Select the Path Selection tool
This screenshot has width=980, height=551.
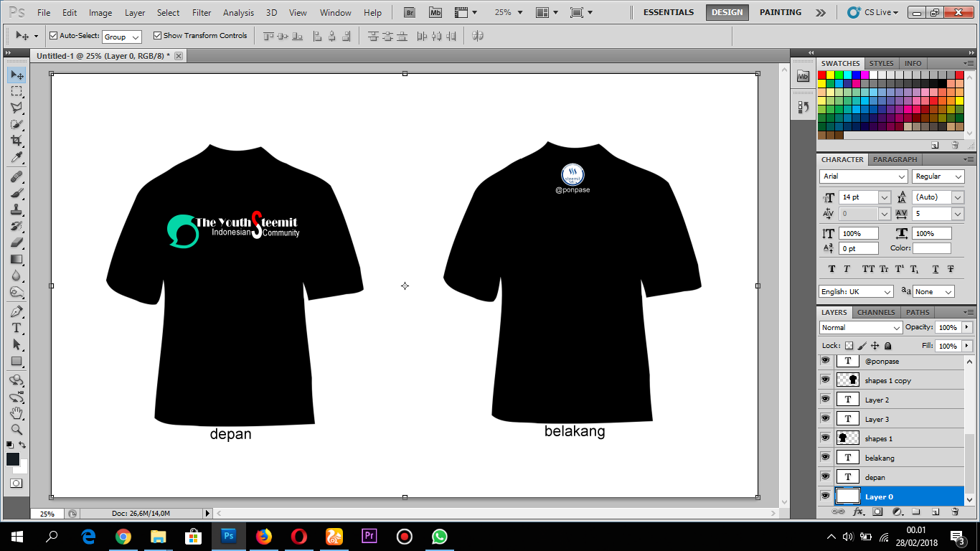(17, 344)
